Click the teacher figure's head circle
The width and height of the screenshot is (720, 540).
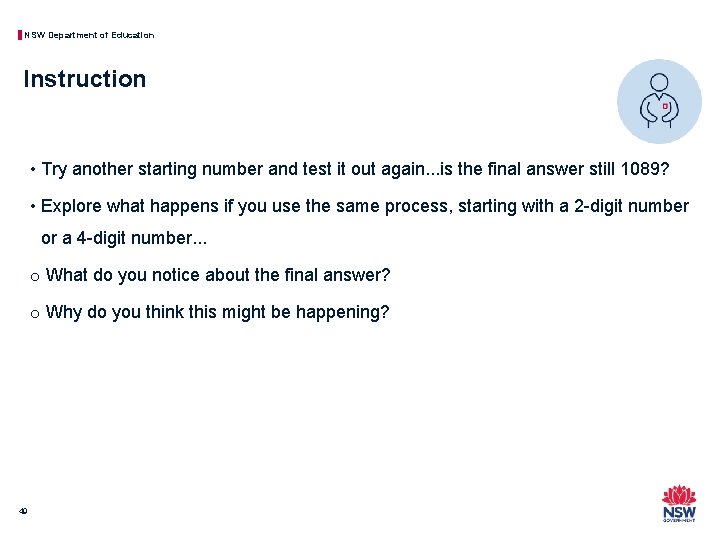click(659, 82)
